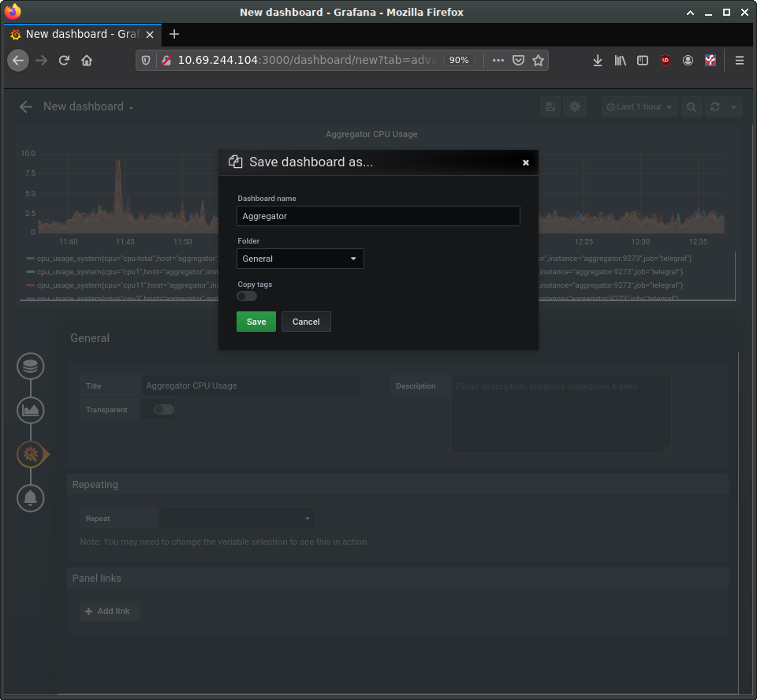
Task: Close the New dashboard browser tab
Action: click(150, 34)
